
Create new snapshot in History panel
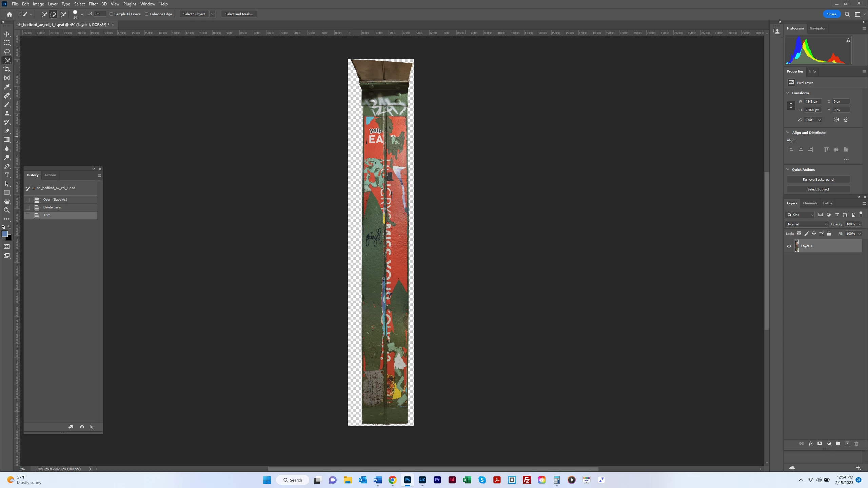pos(82,427)
